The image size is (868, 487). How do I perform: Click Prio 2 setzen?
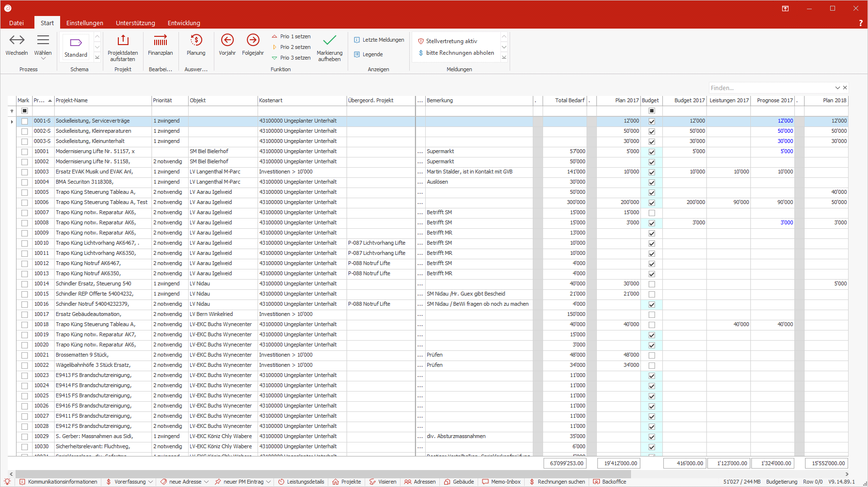tap(291, 47)
